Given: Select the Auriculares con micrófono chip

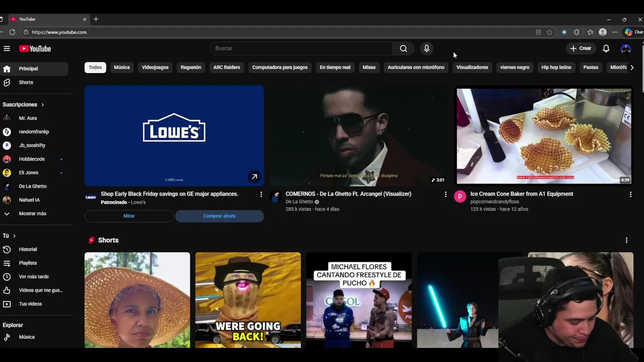Looking at the screenshot, I should (416, 67).
